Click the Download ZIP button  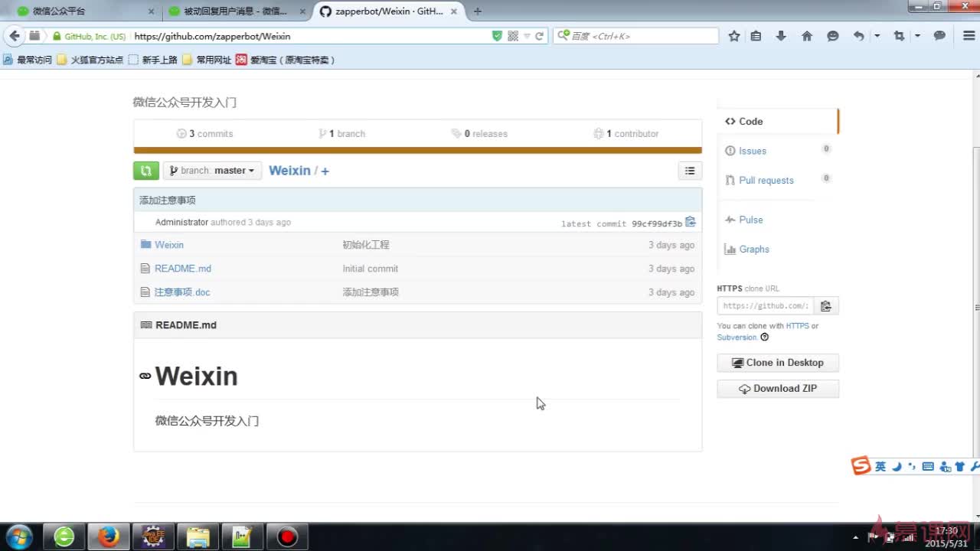[778, 389]
